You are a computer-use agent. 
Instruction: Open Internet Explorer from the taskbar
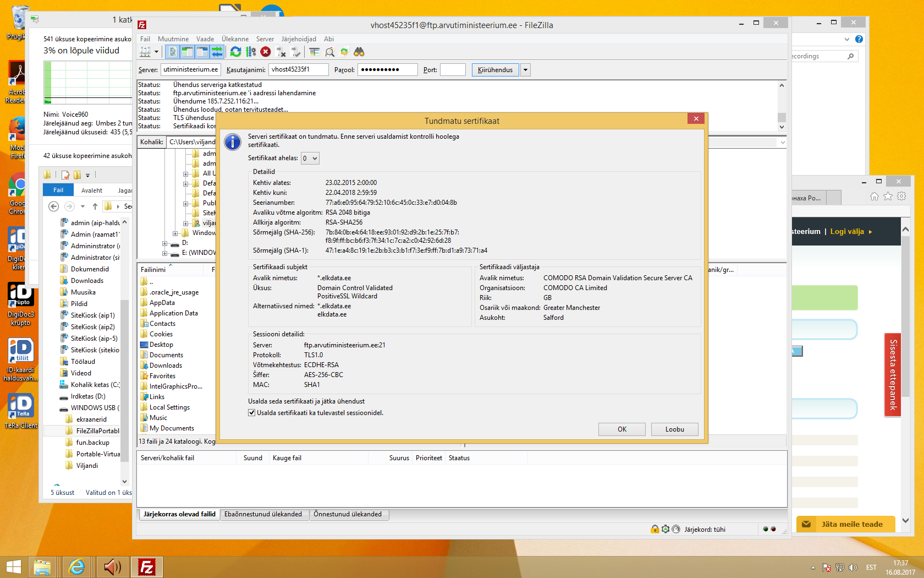(x=77, y=566)
